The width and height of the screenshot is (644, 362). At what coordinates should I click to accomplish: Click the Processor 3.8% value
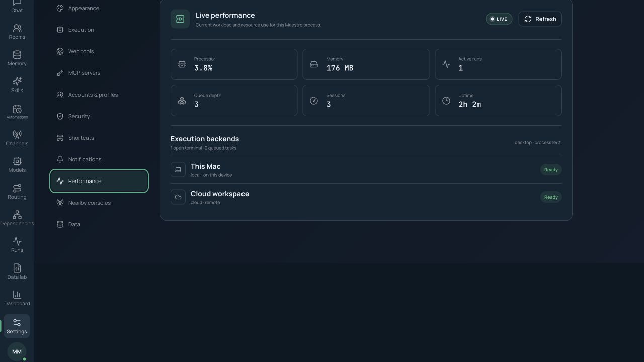(x=203, y=68)
